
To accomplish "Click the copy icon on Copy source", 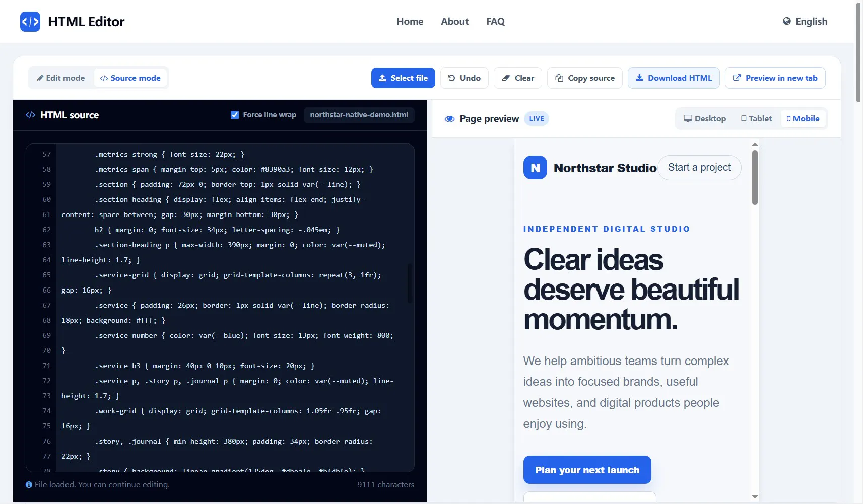I will coord(559,78).
